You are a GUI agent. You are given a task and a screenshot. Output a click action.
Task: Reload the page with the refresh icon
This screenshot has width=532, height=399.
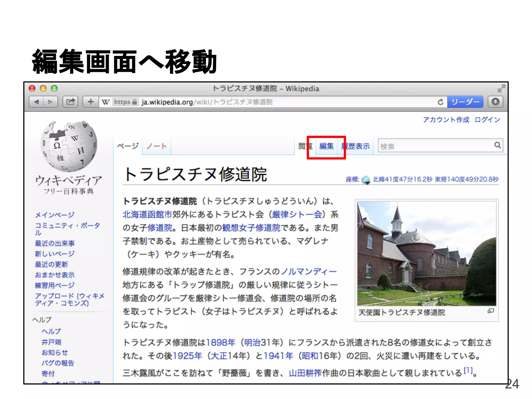click(x=441, y=102)
